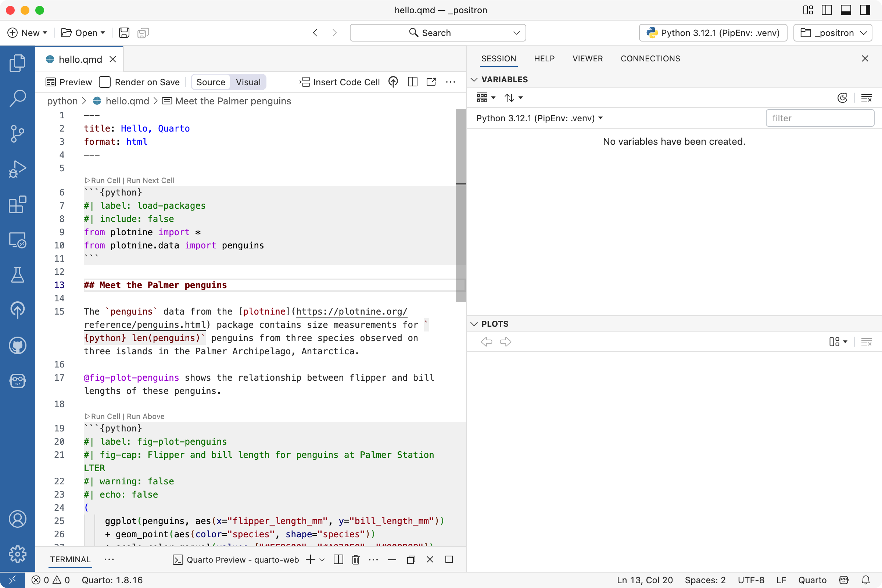Switch to the HELP tab
Viewport: 882px width, 588px height.
pos(544,58)
